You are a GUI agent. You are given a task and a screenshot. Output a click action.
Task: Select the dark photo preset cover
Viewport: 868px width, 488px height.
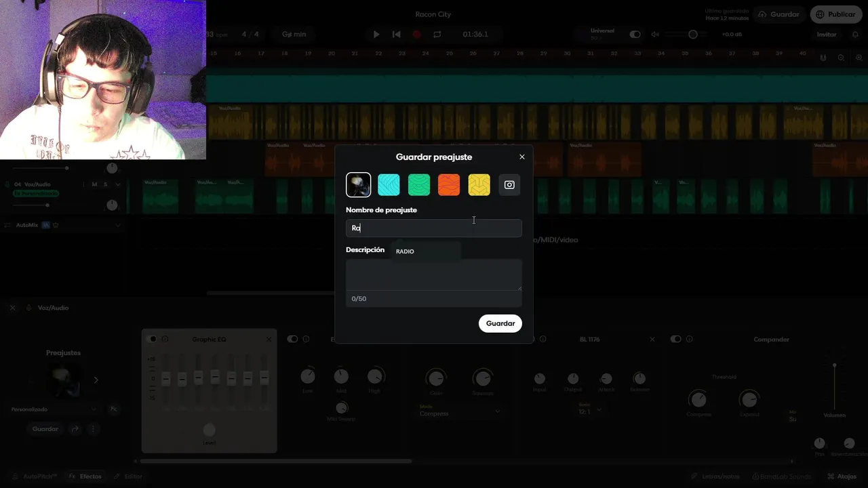pos(358,184)
